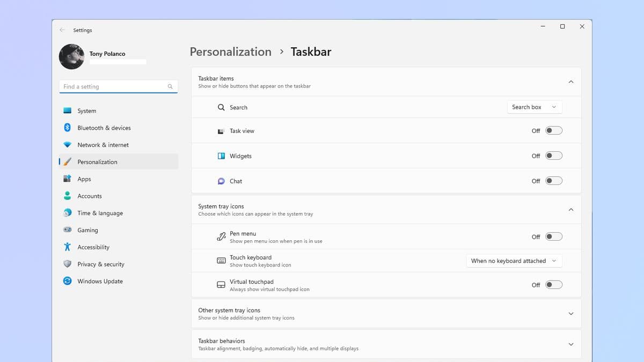
Task: Click the Find a setting search field
Action: pyautogui.click(x=114, y=86)
